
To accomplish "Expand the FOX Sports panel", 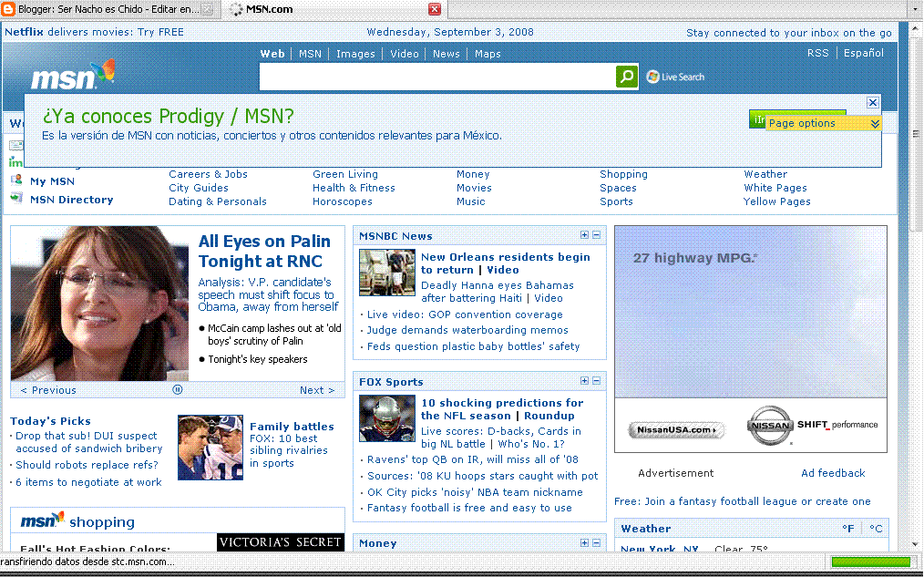I will 583,381.
